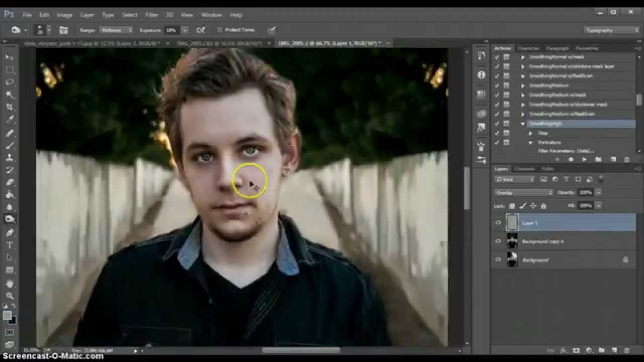
Task: Toggle checkmark for SmoothingMedium action
Action: click(497, 85)
